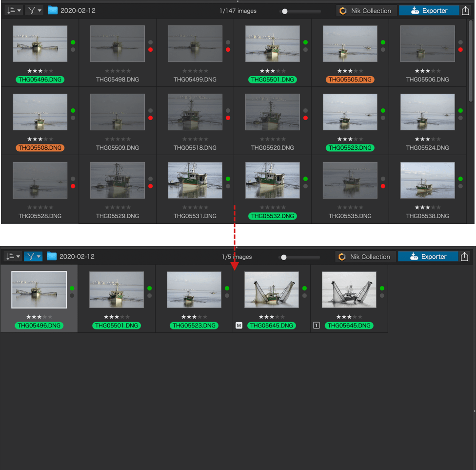Set five stars on THG05524.DNG
Viewport: 476px width, 470px height.
coord(438,139)
